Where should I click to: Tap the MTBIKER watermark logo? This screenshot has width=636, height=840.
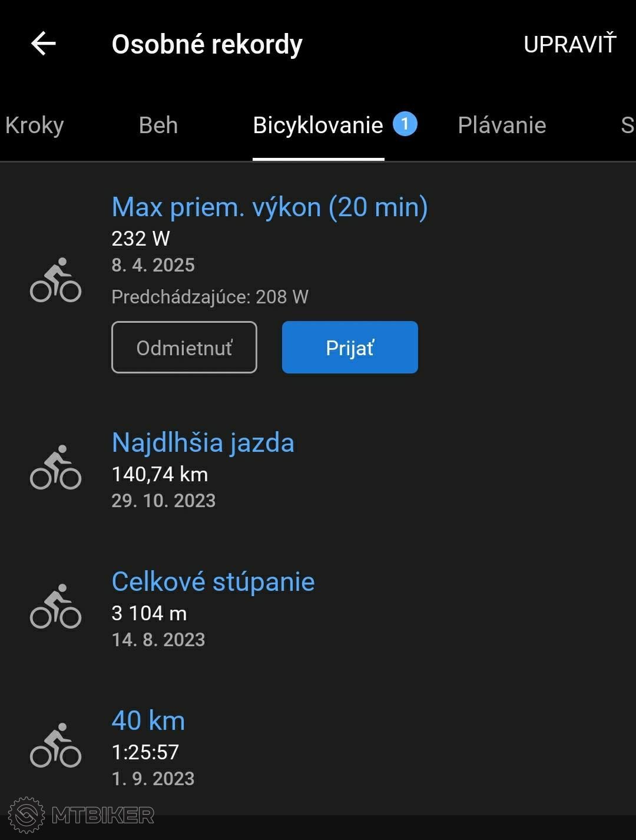tap(82, 815)
